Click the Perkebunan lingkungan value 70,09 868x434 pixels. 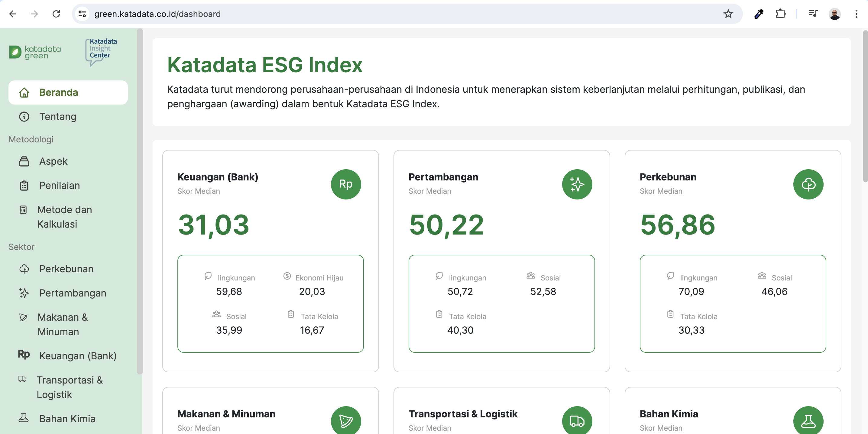[691, 291]
